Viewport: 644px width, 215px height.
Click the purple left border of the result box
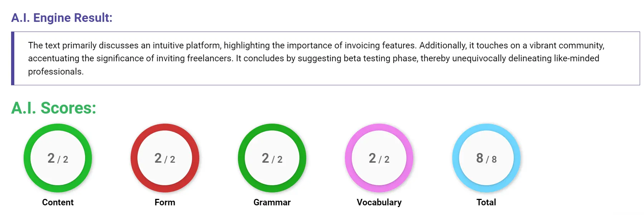[13, 58]
